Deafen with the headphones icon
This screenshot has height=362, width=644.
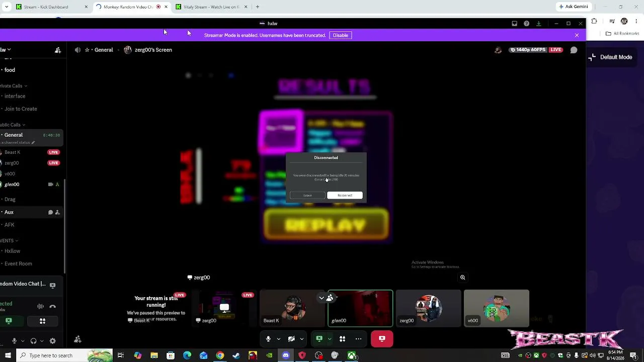(x=33, y=341)
